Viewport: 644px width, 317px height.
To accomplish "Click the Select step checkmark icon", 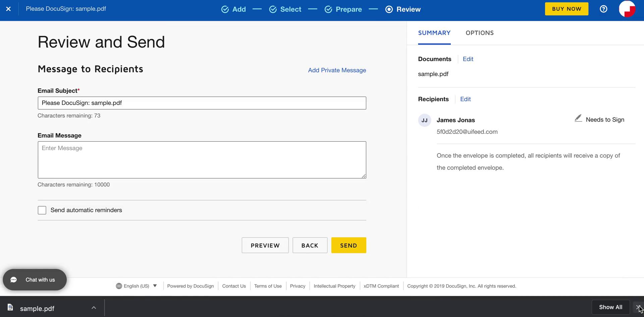I will 273,9.
